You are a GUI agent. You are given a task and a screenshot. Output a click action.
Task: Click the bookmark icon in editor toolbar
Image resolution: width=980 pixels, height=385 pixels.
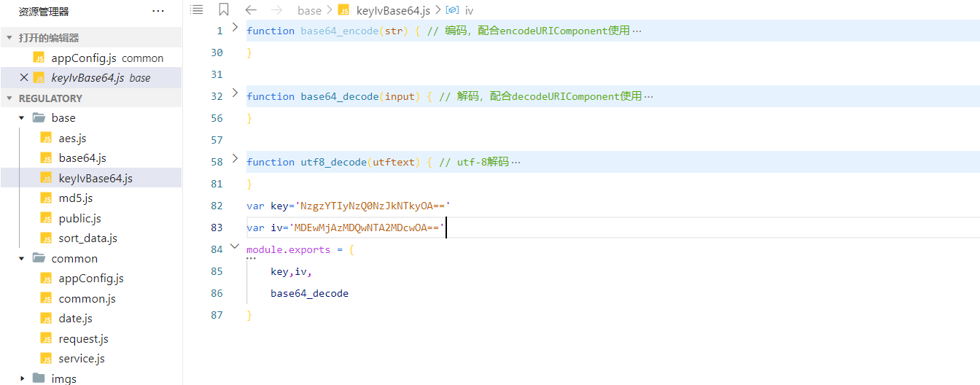pyautogui.click(x=224, y=9)
